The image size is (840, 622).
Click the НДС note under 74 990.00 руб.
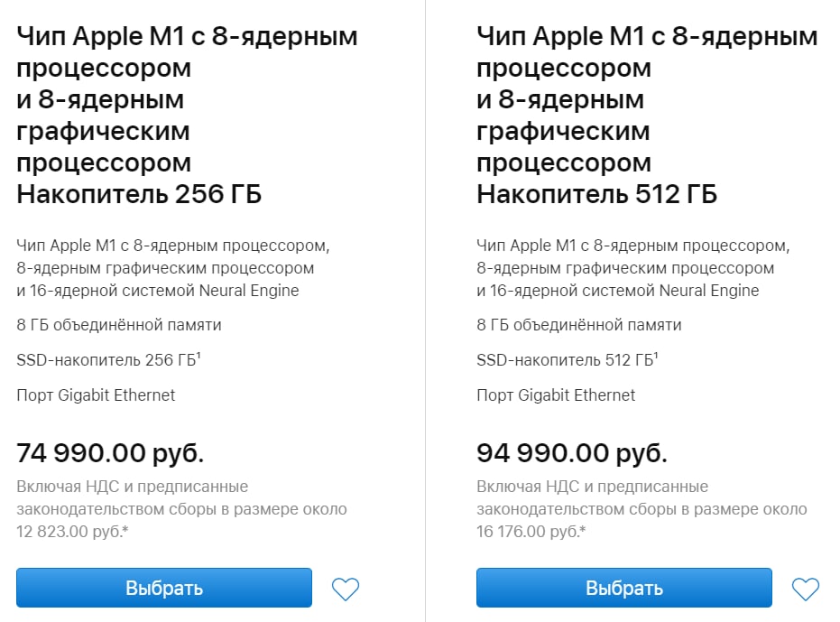[180, 509]
